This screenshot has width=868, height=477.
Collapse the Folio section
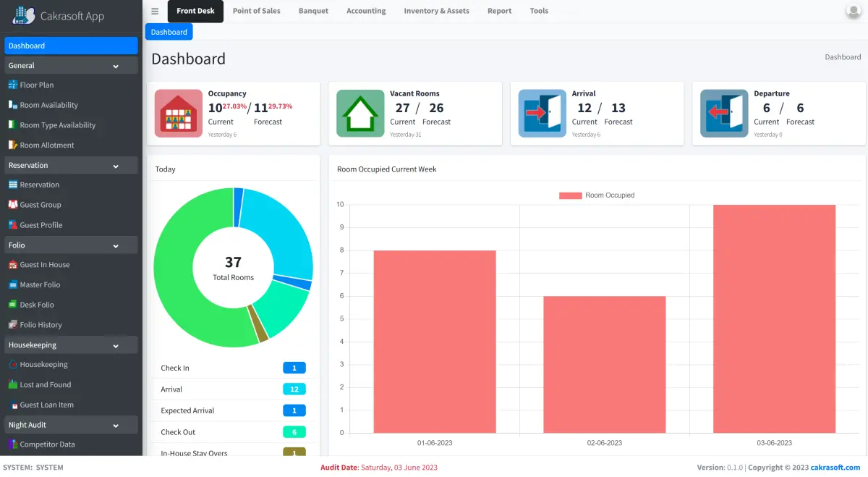(70, 245)
